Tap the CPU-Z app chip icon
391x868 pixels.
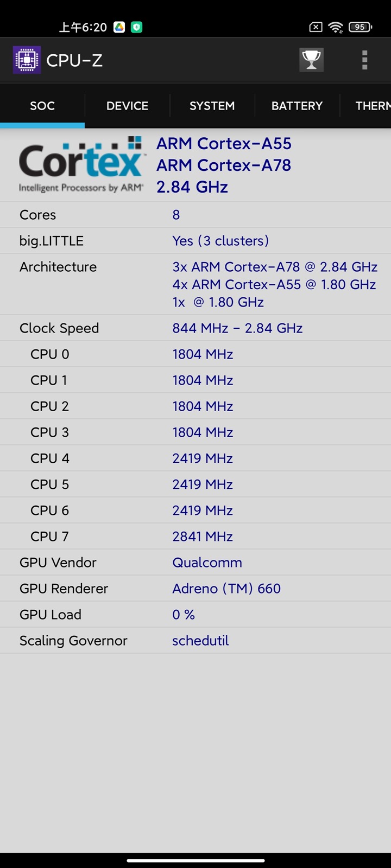tap(27, 60)
